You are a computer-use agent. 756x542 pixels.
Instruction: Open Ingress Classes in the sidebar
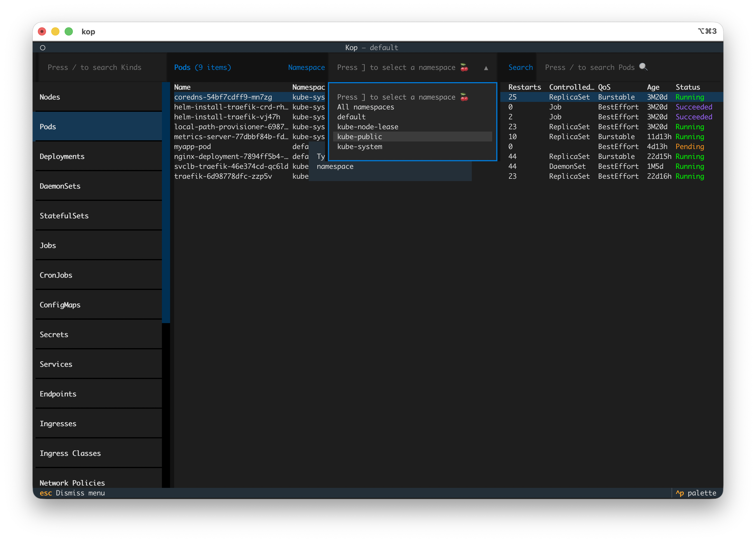tap(99, 453)
